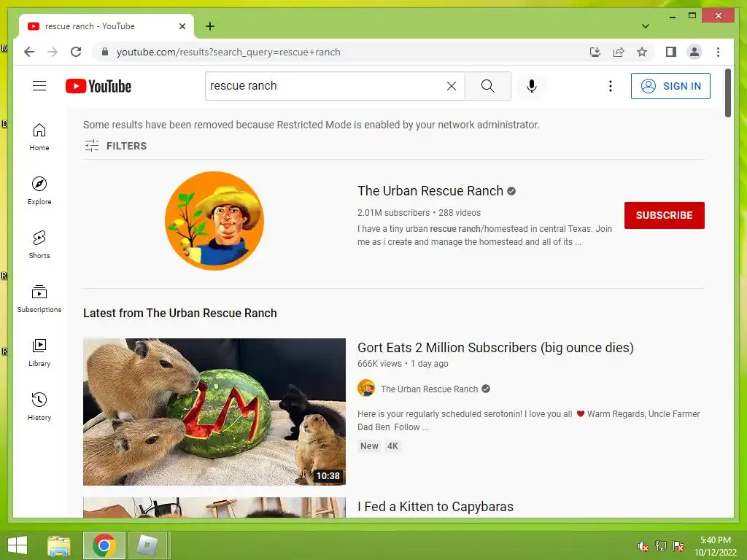
Task: Open a new tab with the plus button
Action: 209,26
